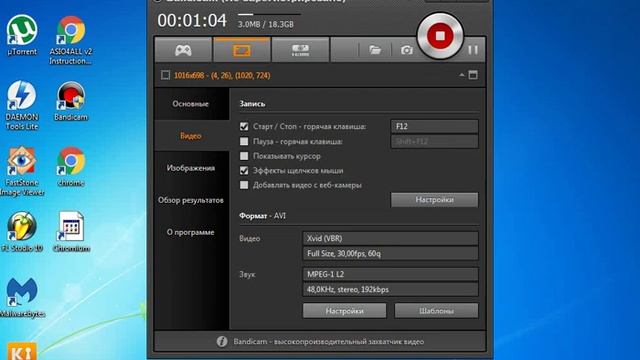This screenshot has width=640, height=360.
Task: Click Full Size, 30,00fps, 60q field
Action: (390, 253)
